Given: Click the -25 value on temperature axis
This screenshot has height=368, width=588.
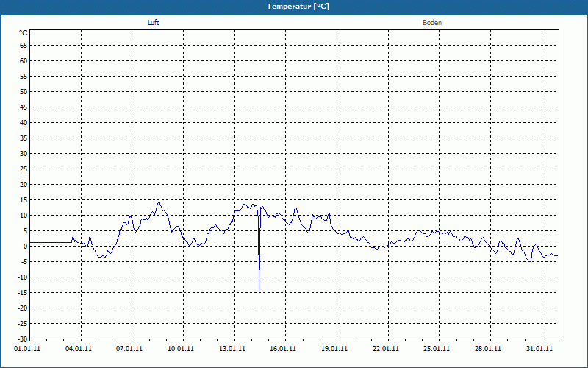Looking at the screenshot, I should (23, 324).
